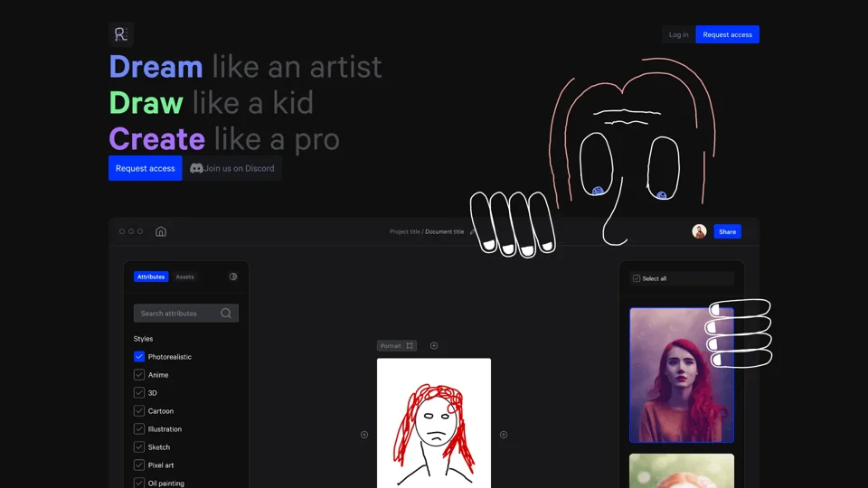Click Request access below the headline

tap(145, 168)
